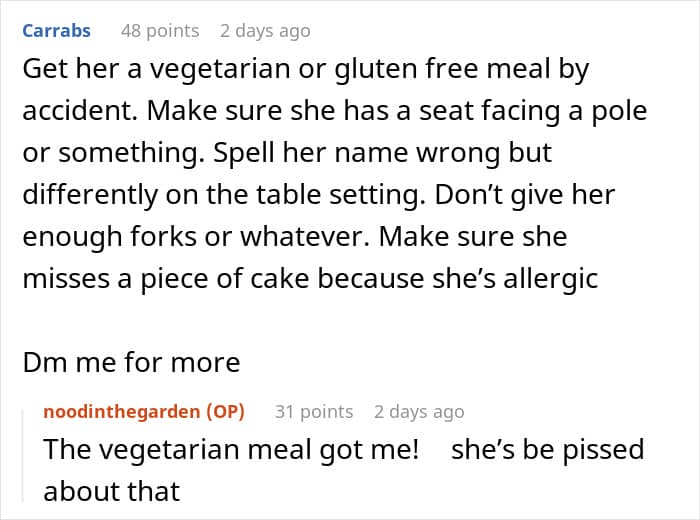Open Carrabs comment's 2 days ago timestamp
Screen dimensions: 700x520
(x=265, y=31)
